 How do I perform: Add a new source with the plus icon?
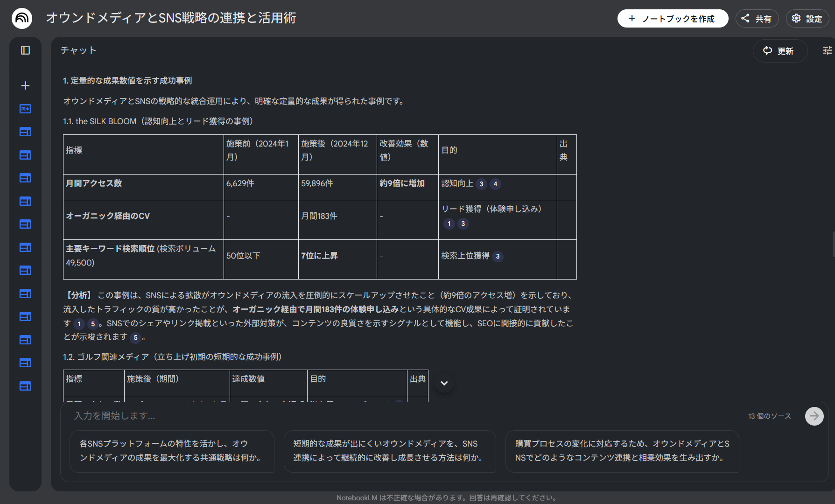26,85
